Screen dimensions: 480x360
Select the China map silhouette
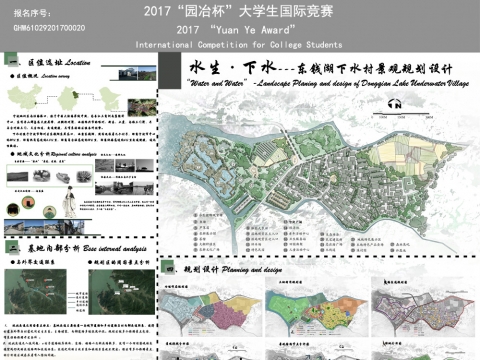(25, 97)
